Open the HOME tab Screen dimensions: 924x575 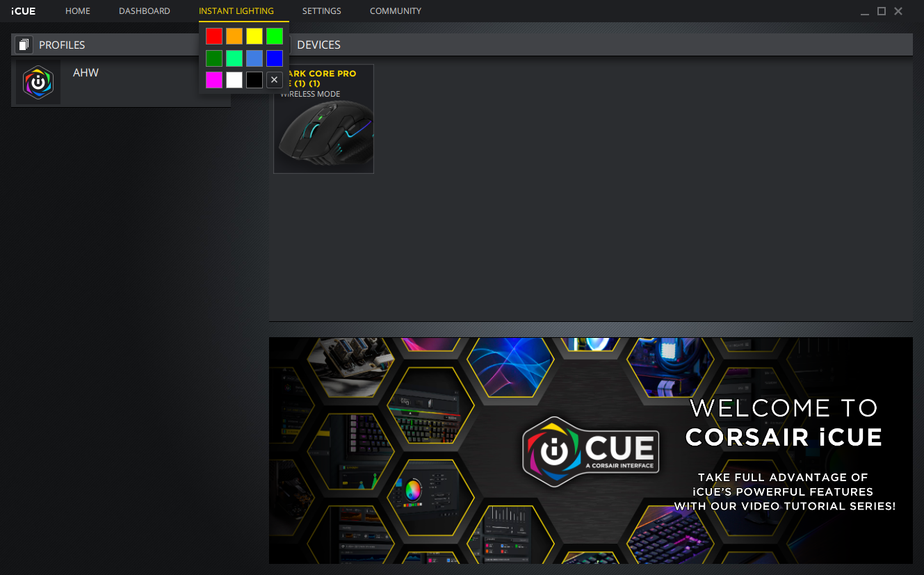[x=78, y=11]
